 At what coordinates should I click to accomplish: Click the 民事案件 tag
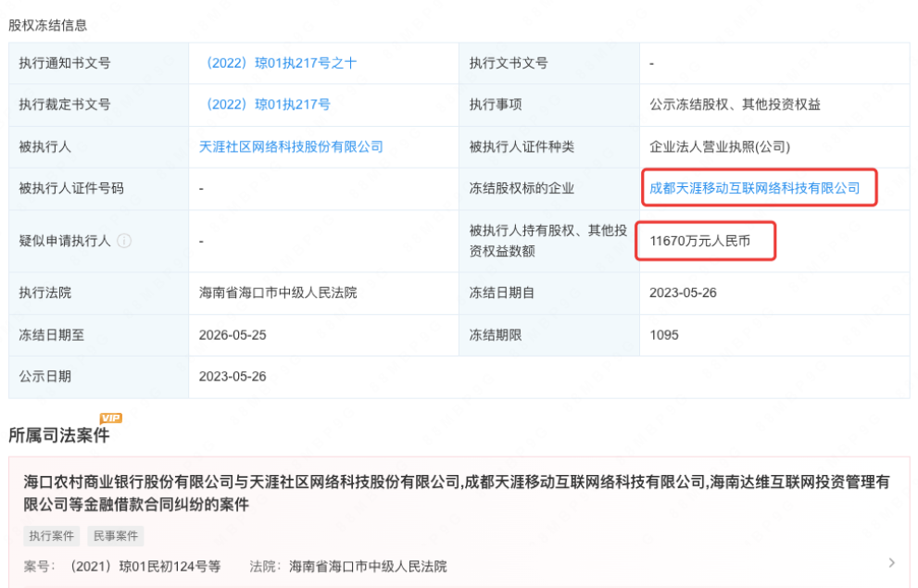pyautogui.click(x=116, y=536)
